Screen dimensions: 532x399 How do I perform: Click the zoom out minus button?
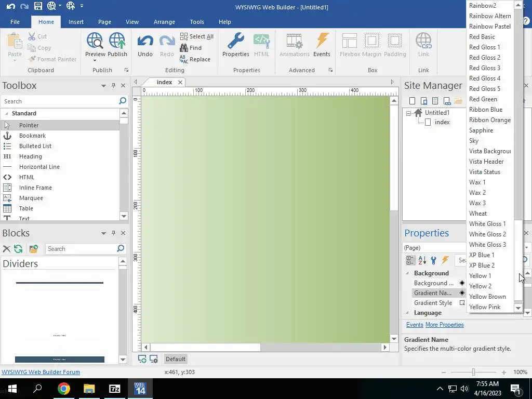(x=444, y=372)
